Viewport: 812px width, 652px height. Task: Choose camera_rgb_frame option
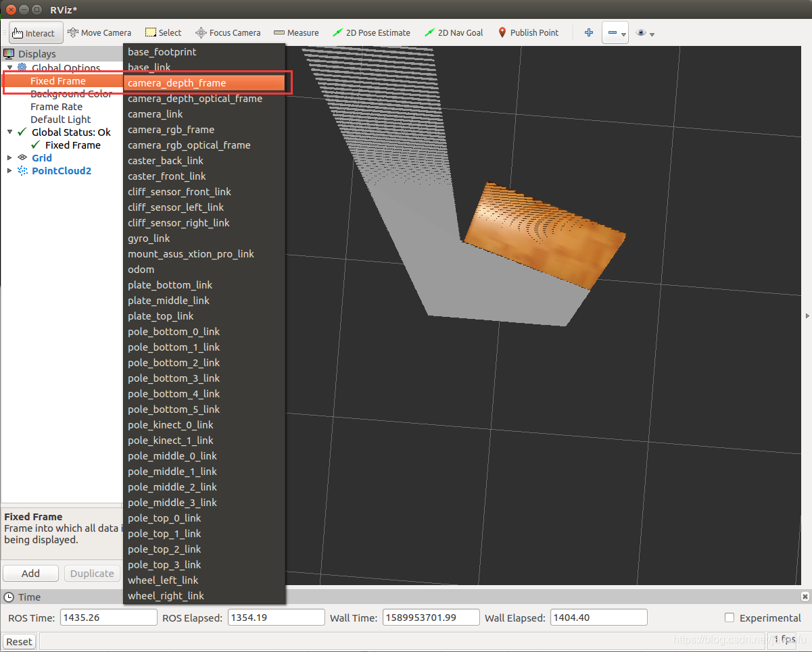click(x=204, y=129)
